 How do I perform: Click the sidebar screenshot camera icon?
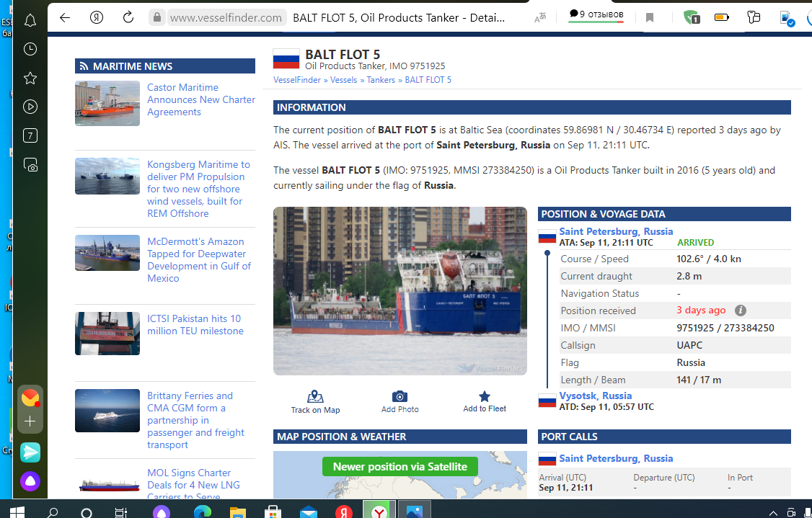pos(30,165)
